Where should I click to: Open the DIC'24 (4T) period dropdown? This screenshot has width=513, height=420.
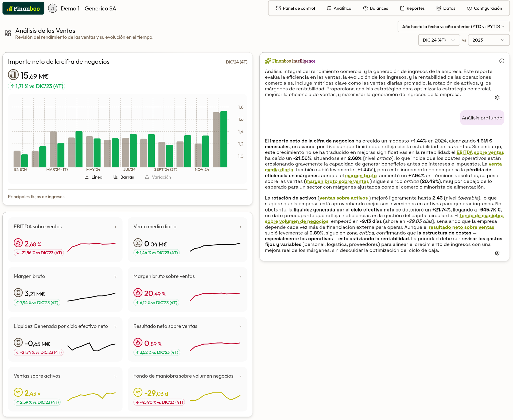[438, 40]
